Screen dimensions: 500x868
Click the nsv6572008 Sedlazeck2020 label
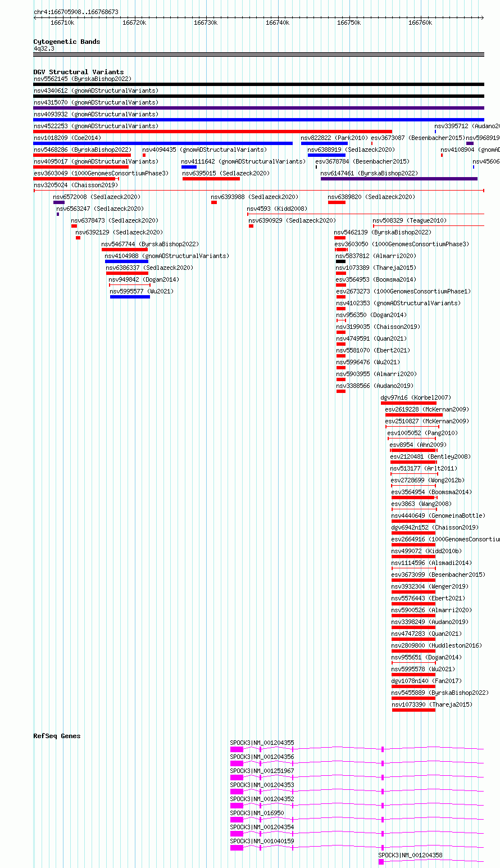tap(97, 197)
